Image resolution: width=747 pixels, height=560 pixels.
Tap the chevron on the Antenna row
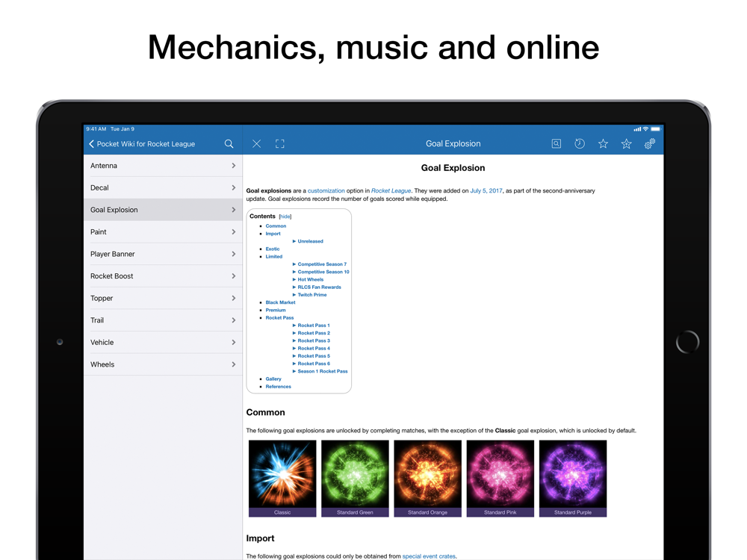(233, 166)
